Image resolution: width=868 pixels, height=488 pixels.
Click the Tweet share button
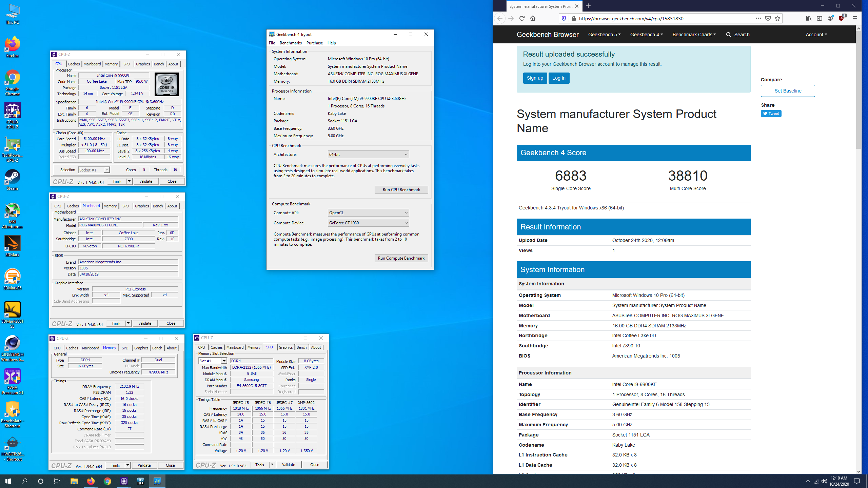coord(771,114)
